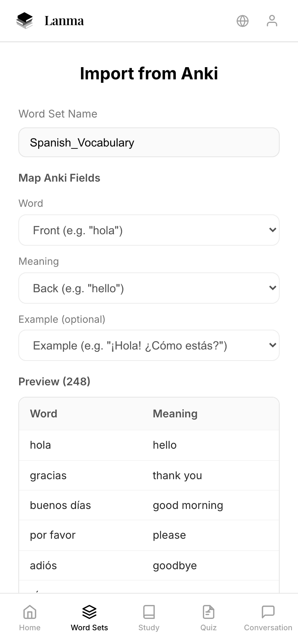The height and width of the screenshot is (644, 298).
Task: Open the Study section from bottom navigation
Action: tap(149, 617)
